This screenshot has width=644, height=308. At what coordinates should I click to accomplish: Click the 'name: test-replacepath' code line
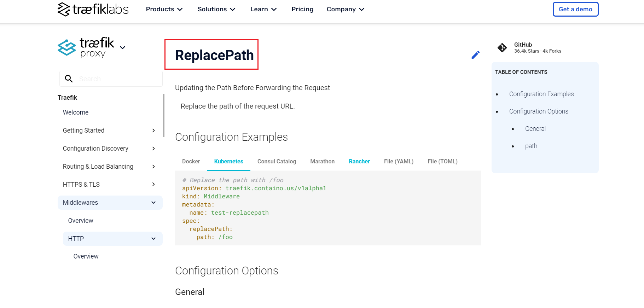point(229,213)
